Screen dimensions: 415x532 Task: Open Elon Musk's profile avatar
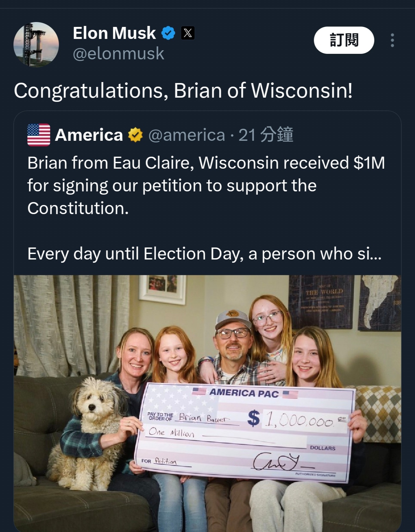tap(36, 44)
